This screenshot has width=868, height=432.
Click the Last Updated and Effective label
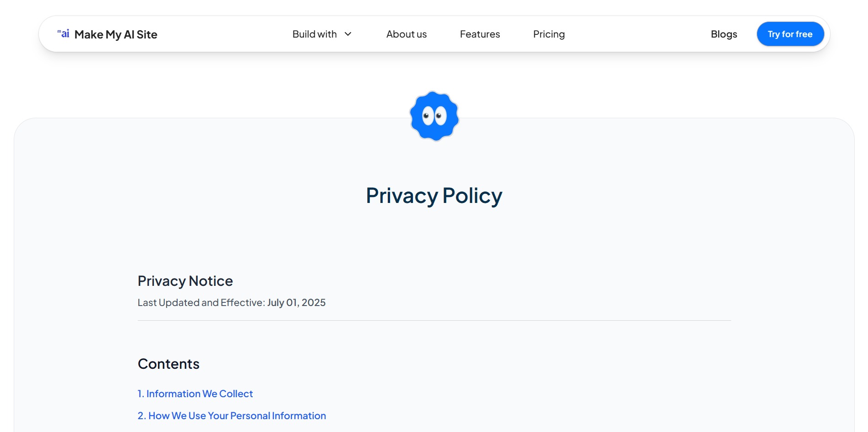click(201, 302)
